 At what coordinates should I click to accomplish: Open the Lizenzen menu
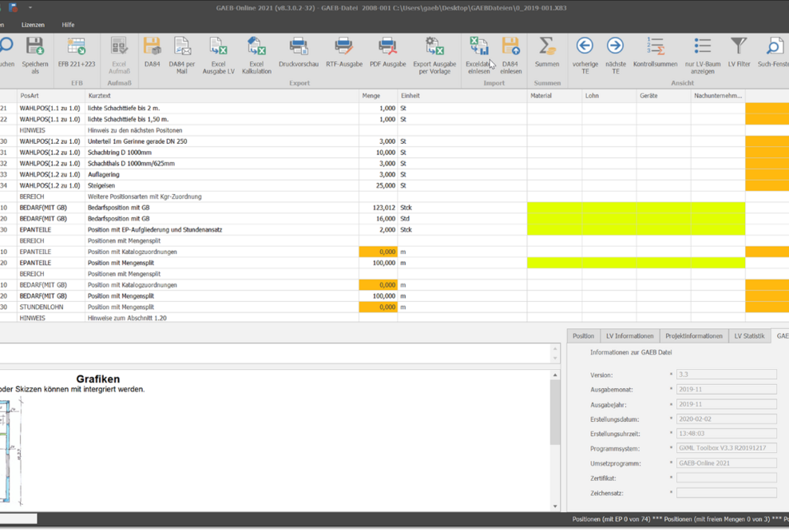(x=34, y=24)
